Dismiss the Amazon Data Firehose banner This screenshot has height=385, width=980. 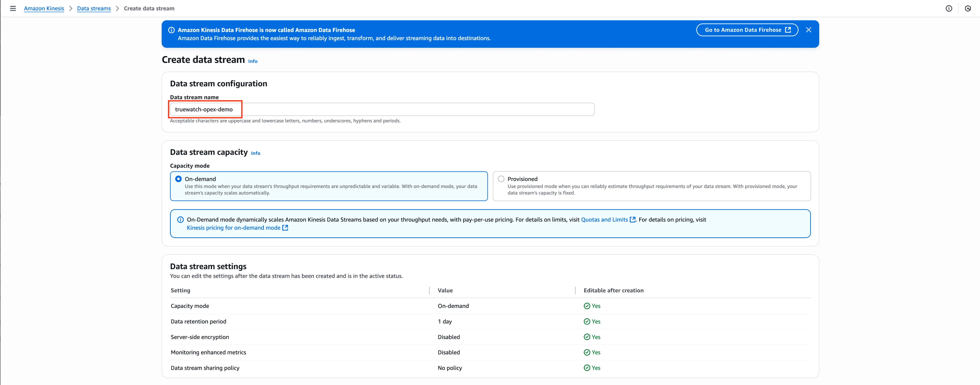tap(808, 30)
